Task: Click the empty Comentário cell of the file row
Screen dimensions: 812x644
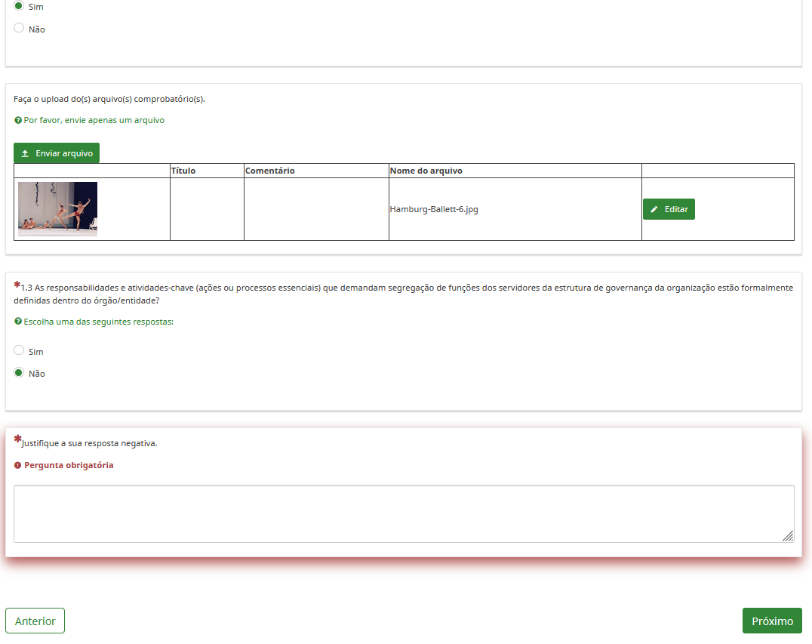Action: [x=316, y=209]
